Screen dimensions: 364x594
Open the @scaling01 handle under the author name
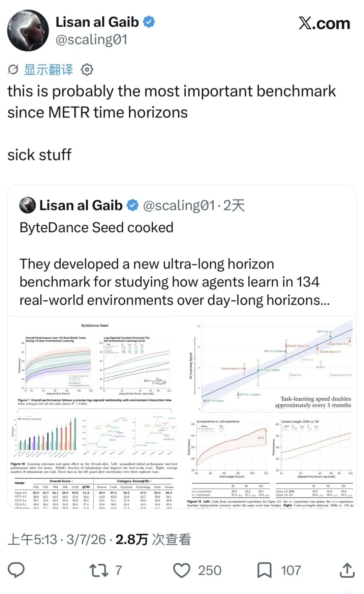pyautogui.click(x=91, y=40)
